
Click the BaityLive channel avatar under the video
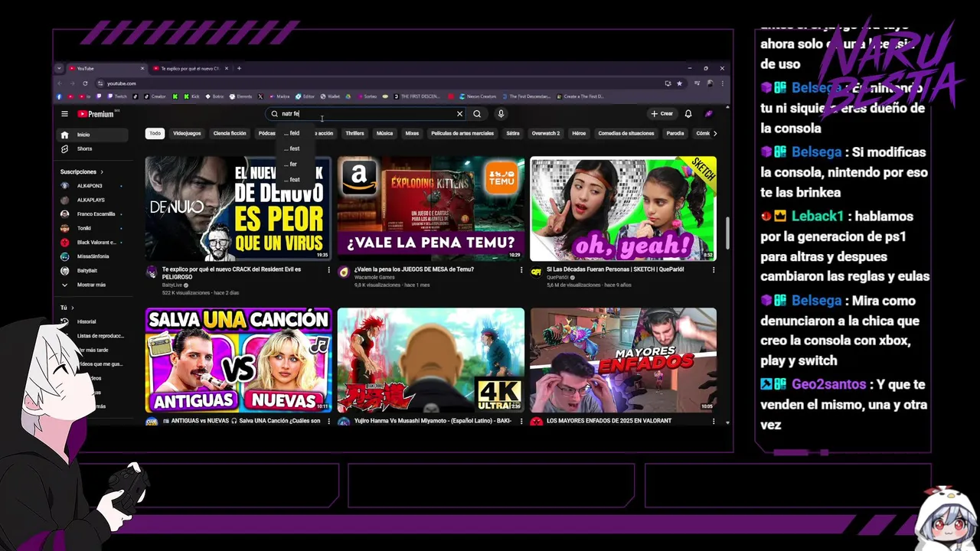(x=152, y=272)
